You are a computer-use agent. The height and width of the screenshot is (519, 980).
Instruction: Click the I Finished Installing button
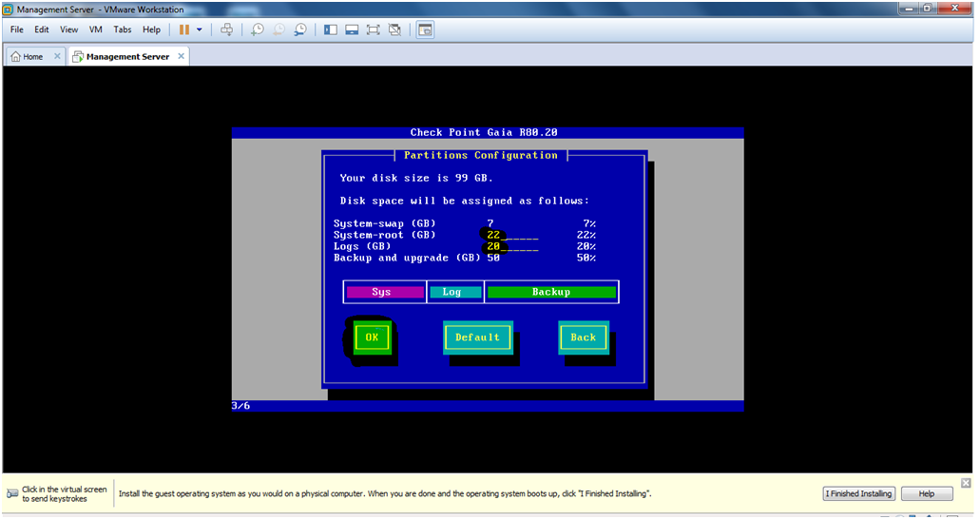tap(858, 494)
